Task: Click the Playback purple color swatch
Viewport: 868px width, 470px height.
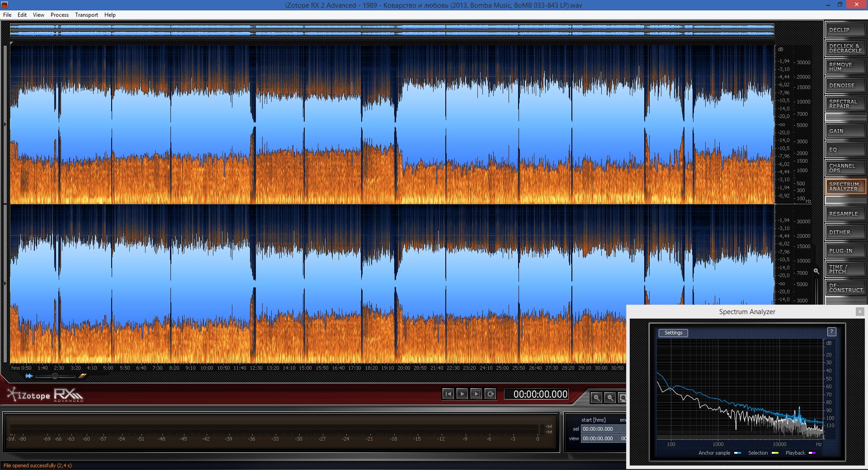Action: tap(812, 453)
